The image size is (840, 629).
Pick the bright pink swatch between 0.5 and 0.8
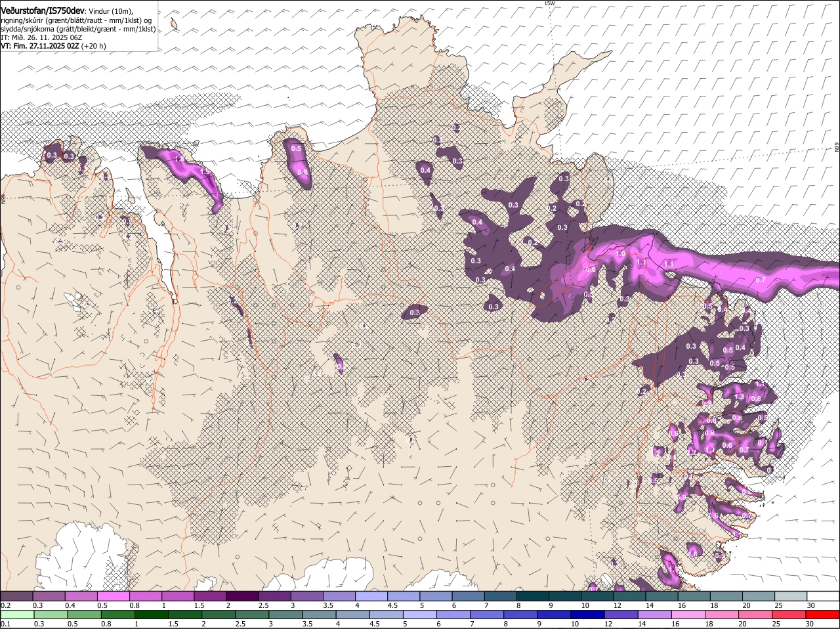[113, 596]
